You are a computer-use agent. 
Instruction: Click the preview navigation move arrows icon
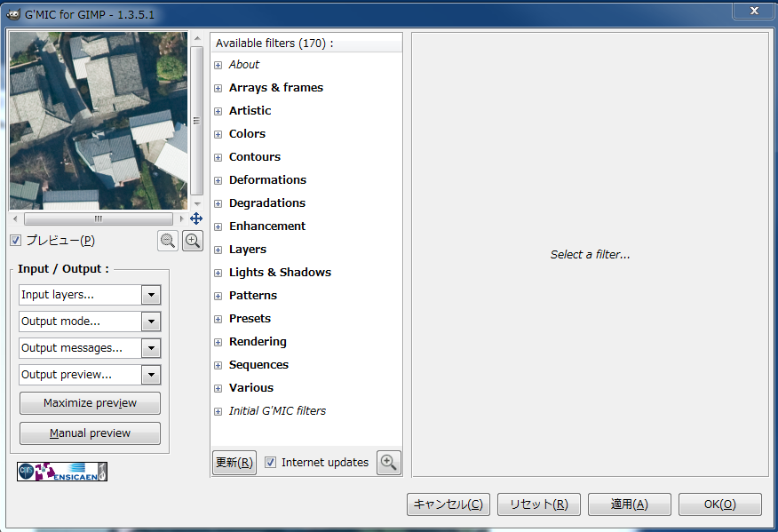(196, 218)
